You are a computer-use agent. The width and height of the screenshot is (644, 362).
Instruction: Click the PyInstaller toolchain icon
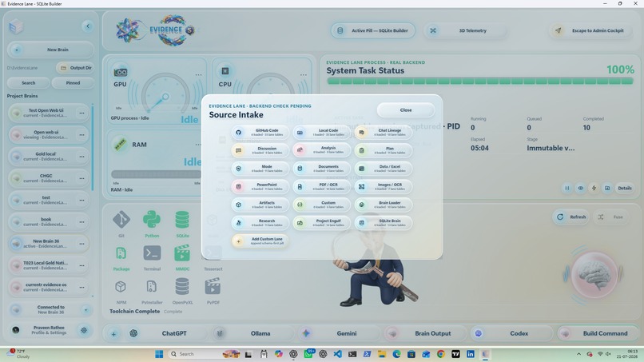pyautogui.click(x=152, y=287)
